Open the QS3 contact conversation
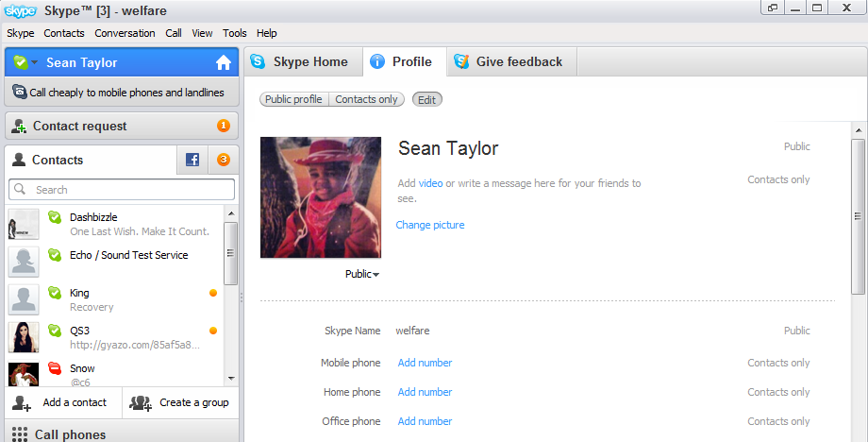The image size is (868, 442). pos(115,337)
